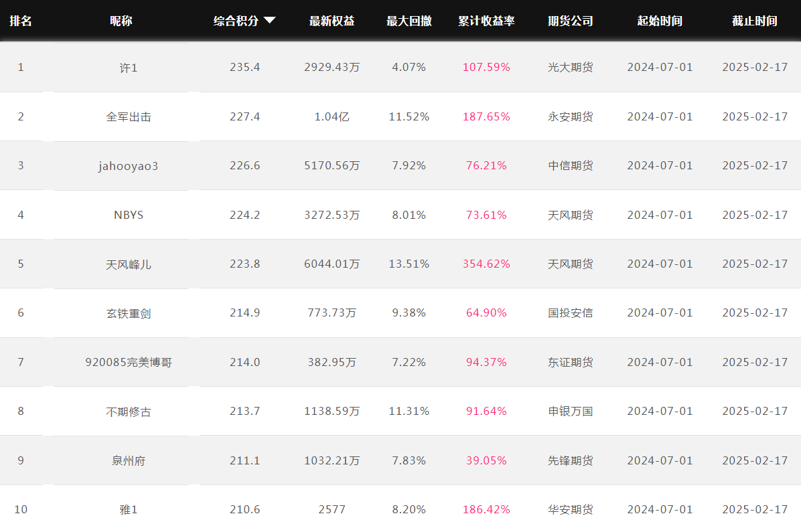The width and height of the screenshot is (801, 532).
Task: Click the 累计收益率 column header
Action: 486,21
